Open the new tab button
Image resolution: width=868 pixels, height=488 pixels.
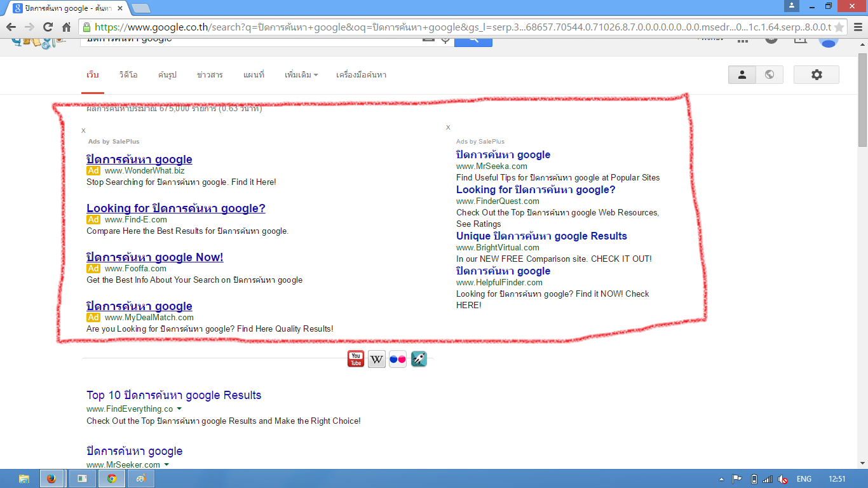(x=140, y=8)
